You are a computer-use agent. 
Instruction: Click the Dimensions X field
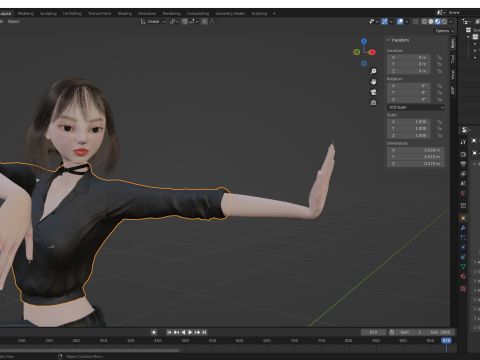(x=416, y=150)
